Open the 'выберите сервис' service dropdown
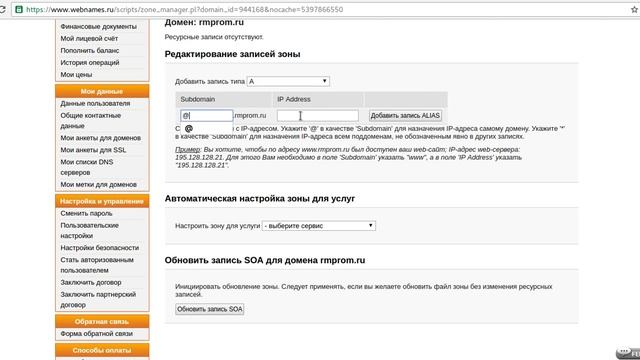640x360 pixels. [318, 226]
